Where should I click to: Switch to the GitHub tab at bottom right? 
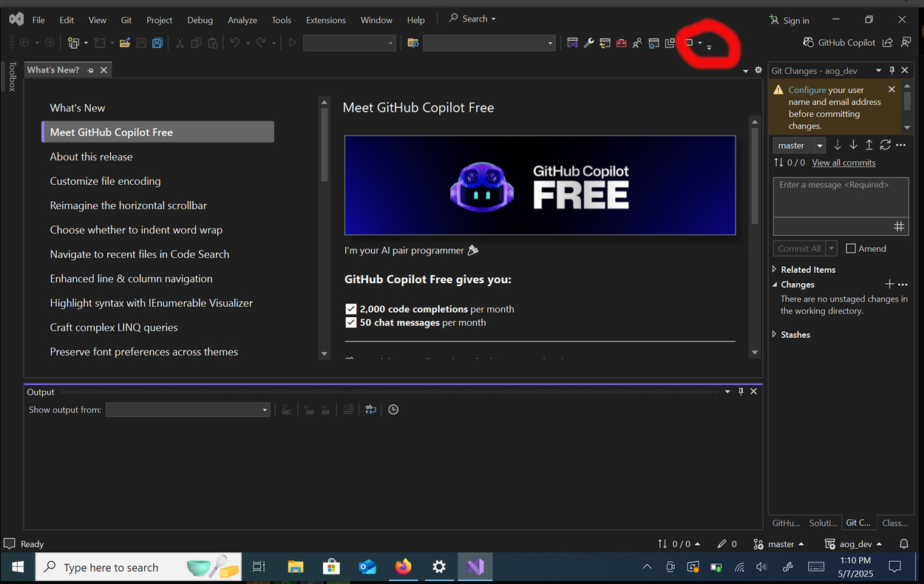coord(786,523)
